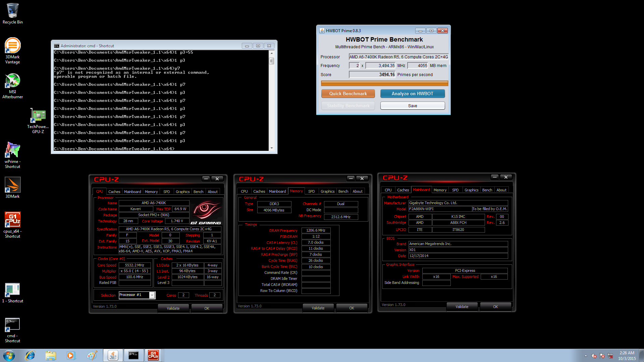The height and width of the screenshot is (362, 644).
Task: Save the HWBOT Prime result
Action: (x=413, y=106)
